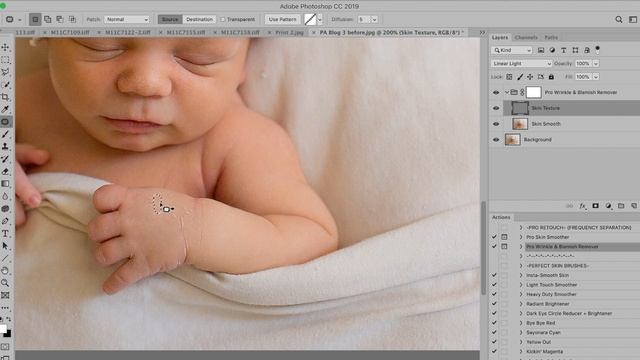This screenshot has height=360, width=640.
Task: Open the layer style fx menu
Action: [582, 206]
